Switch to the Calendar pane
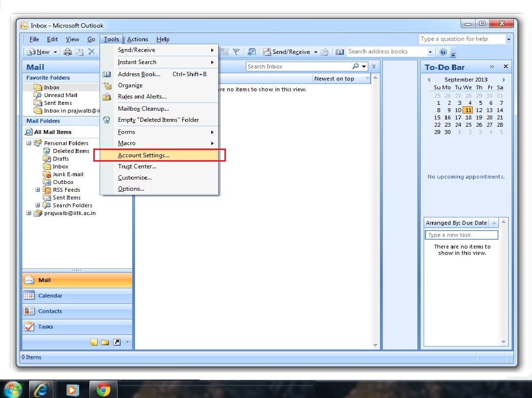 pyautogui.click(x=50, y=296)
